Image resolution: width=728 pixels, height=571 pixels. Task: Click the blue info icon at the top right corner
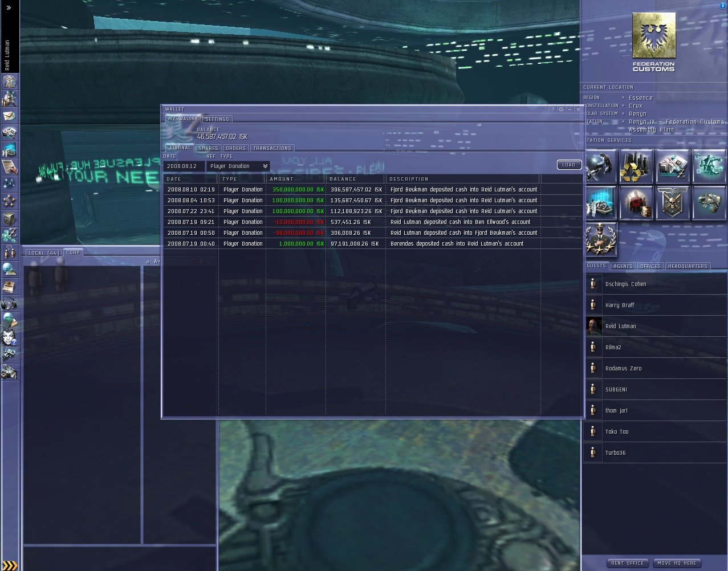click(x=723, y=5)
